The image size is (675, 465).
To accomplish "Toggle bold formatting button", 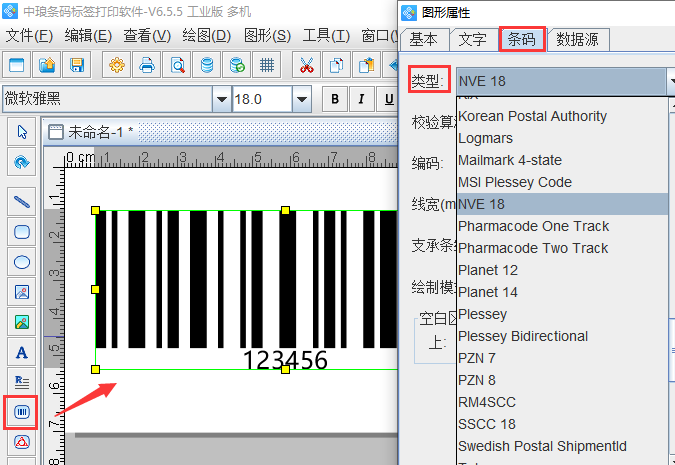I will tap(335, 99).
